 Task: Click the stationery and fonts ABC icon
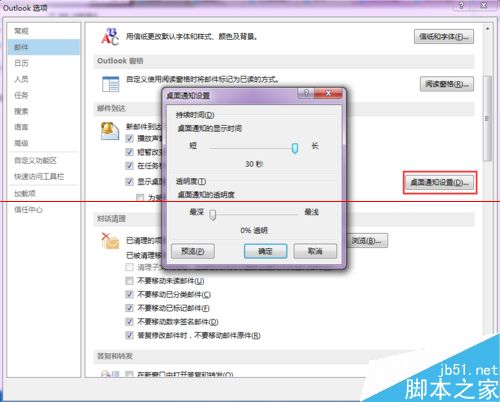pyautogui.click(x=110, y=36)
